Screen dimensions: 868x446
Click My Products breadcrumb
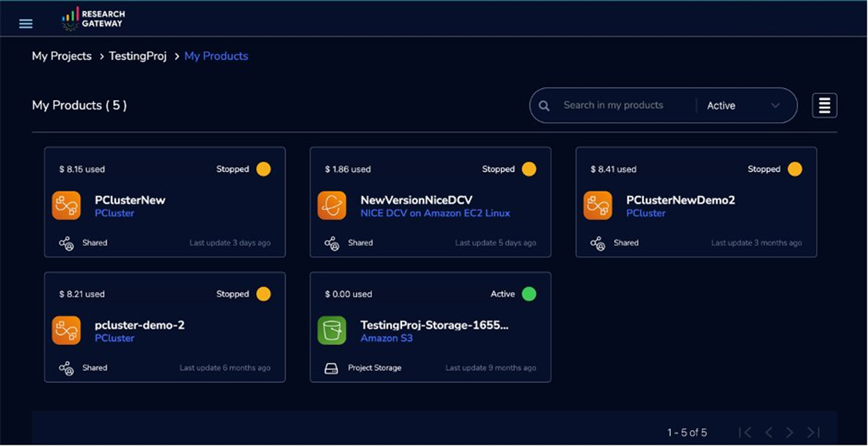(x=216, y=56)
